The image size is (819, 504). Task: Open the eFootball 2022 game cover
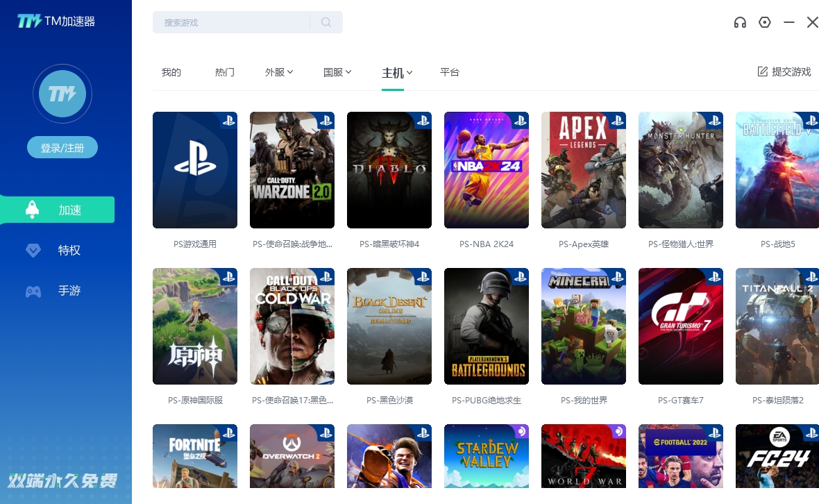click(681, 456)
